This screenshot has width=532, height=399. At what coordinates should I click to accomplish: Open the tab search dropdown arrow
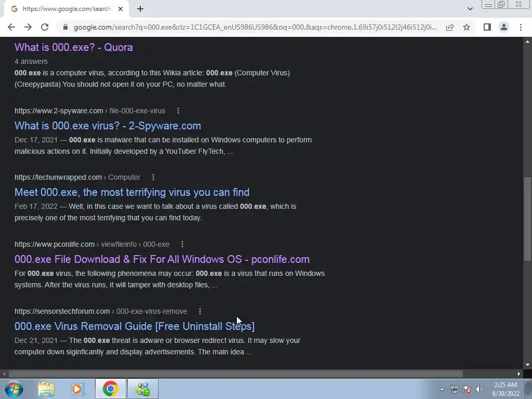[470, 9]
